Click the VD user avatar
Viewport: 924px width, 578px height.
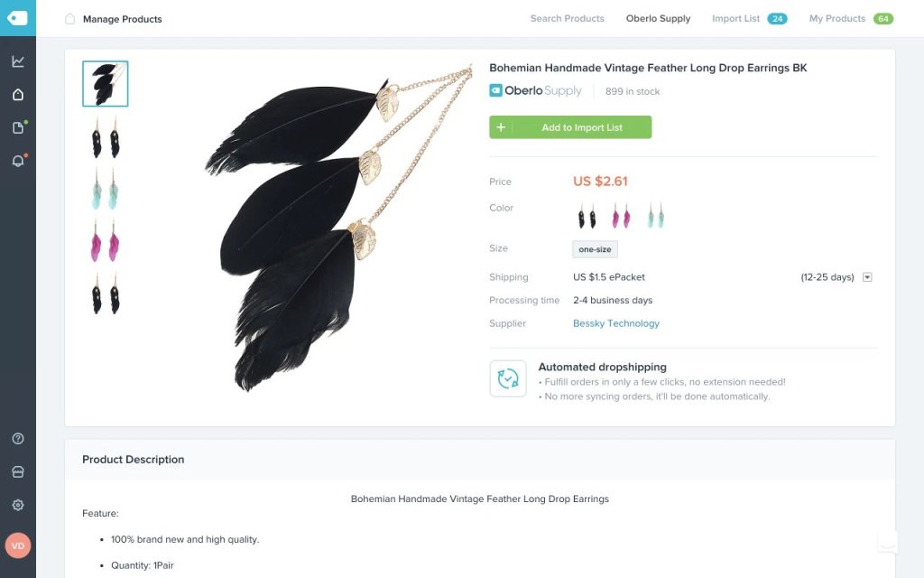pos(18,545)
